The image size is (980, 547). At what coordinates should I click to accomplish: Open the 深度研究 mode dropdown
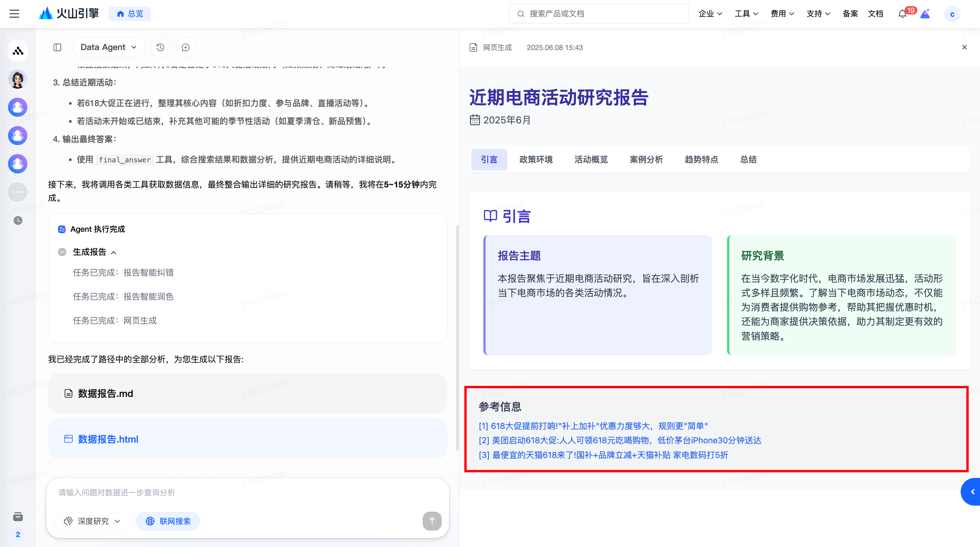coord(92,521)
